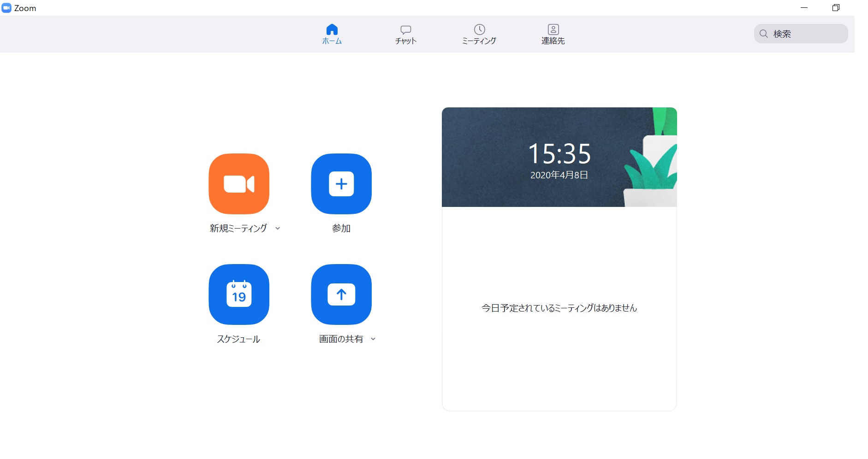Click the 15:35 clock display
This screenshot has height=459, width=868.
tap(559, 153)
